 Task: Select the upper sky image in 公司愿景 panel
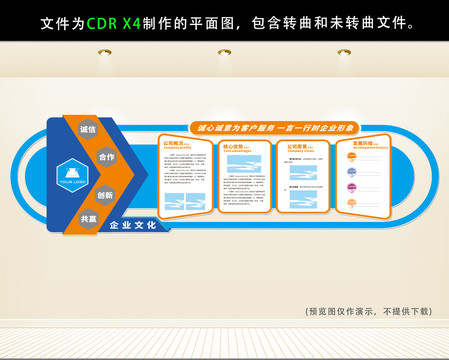303,173
